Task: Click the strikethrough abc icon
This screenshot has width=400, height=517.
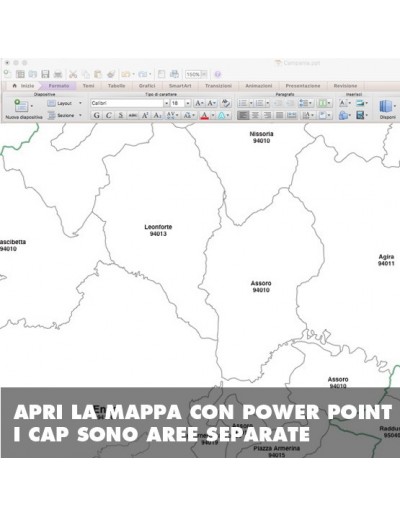Action: (133, 115)
